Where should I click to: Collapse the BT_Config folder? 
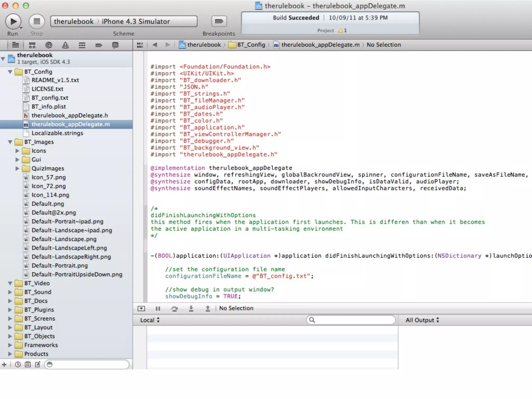[x=10, y=72]
